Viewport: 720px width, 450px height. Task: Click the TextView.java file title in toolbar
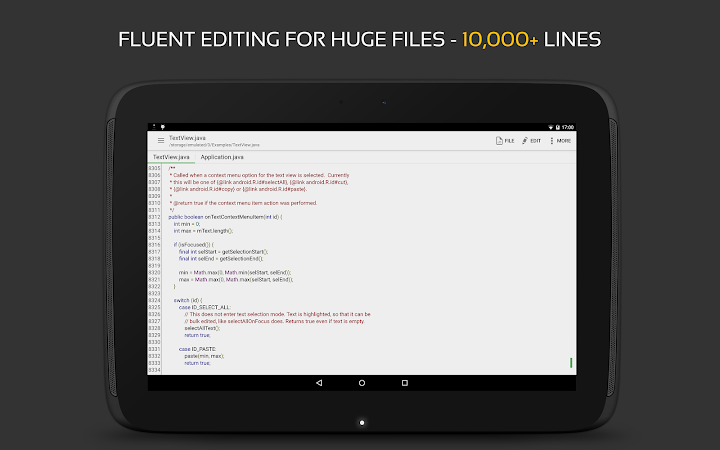[x=187, y=138]
